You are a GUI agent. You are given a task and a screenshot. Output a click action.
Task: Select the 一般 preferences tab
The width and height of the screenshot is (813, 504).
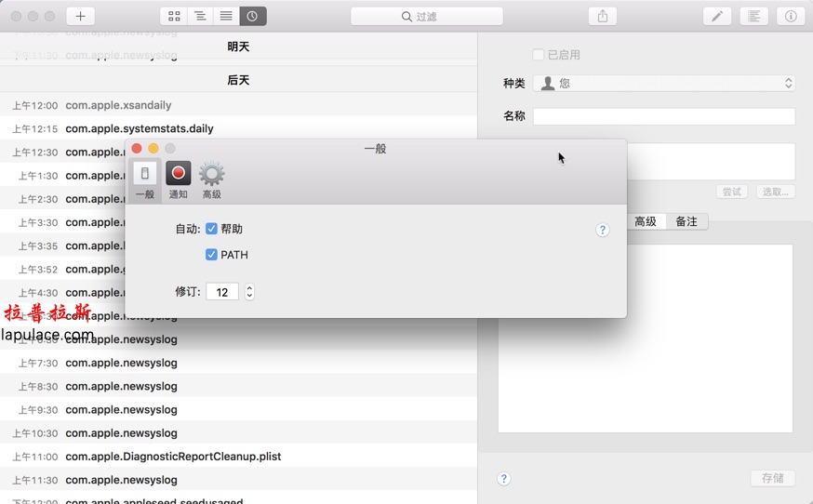[145, 179]
